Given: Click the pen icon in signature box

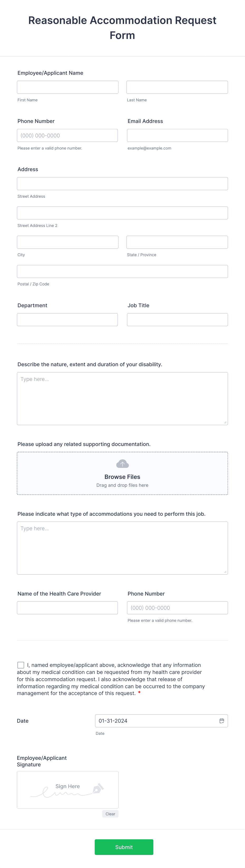Looking at the screenshot, I should 98,788.
